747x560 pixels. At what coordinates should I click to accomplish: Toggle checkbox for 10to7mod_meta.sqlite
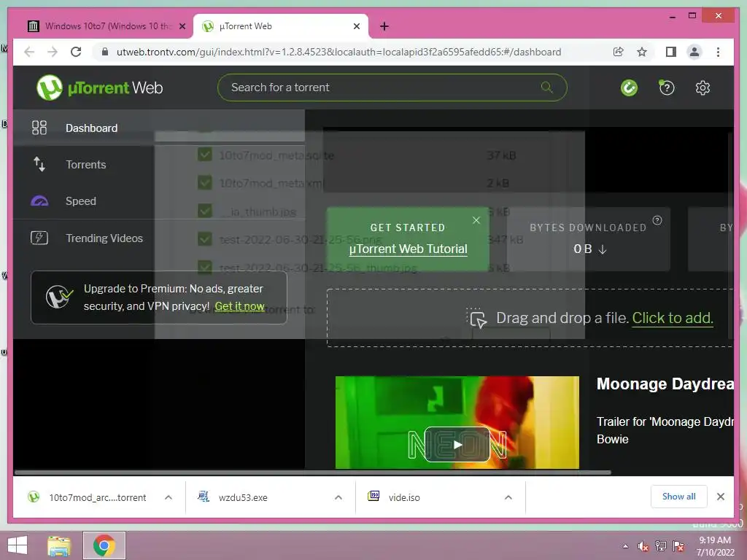[x=205, y=155]
